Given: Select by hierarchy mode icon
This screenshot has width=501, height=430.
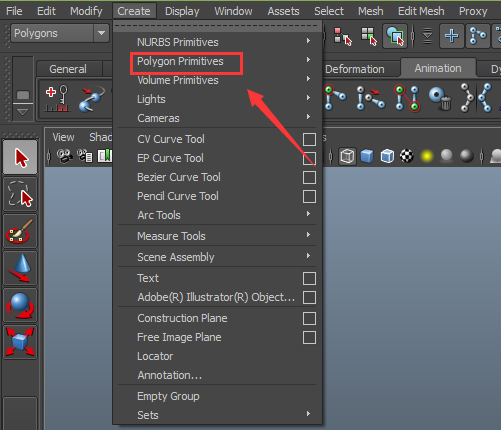Looking at the screenshot, I should 343,36.
